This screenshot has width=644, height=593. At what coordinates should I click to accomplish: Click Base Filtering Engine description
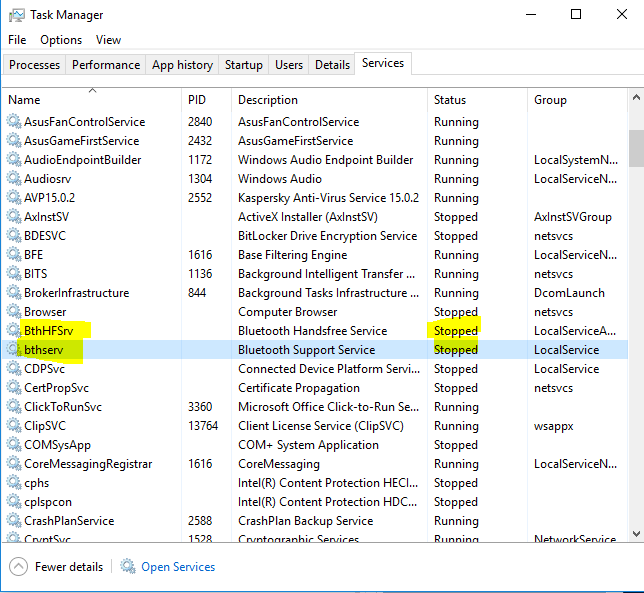(x=292, y=255)
